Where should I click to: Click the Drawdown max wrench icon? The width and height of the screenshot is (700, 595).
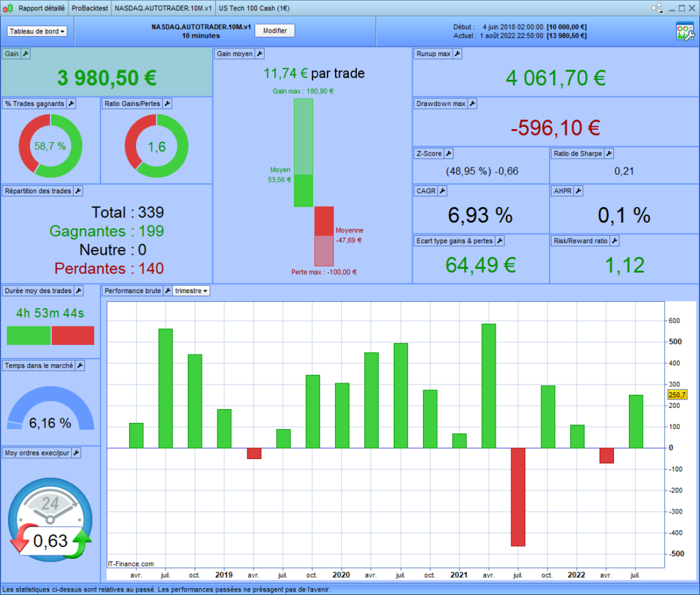471,103
